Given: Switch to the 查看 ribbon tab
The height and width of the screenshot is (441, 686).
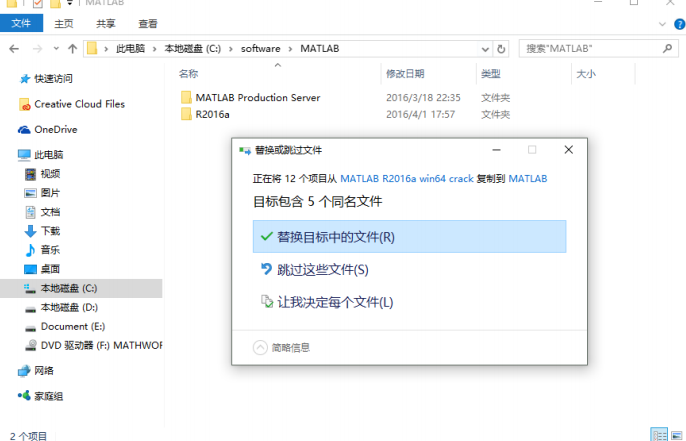Looking at the screenshot, I should (148, 24).
